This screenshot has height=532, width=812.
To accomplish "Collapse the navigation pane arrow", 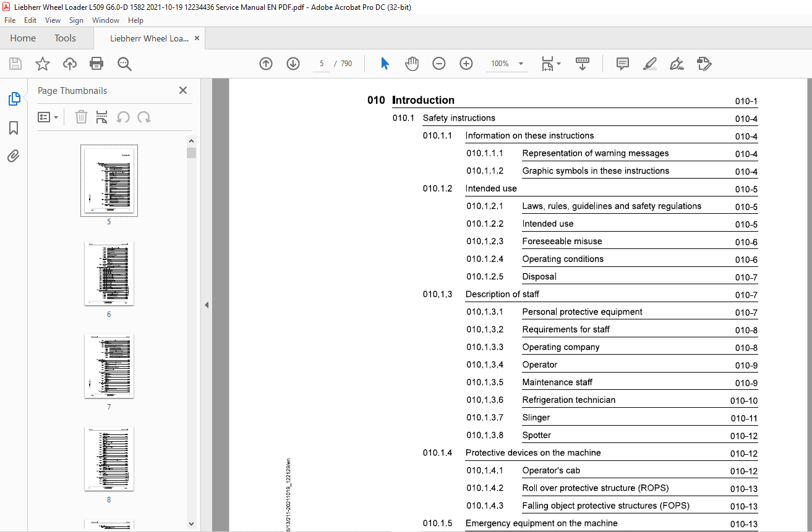I will (207, 305).
